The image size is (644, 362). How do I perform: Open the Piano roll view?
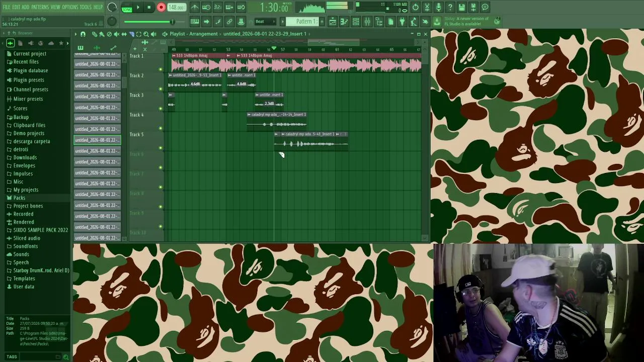point(344,22)
